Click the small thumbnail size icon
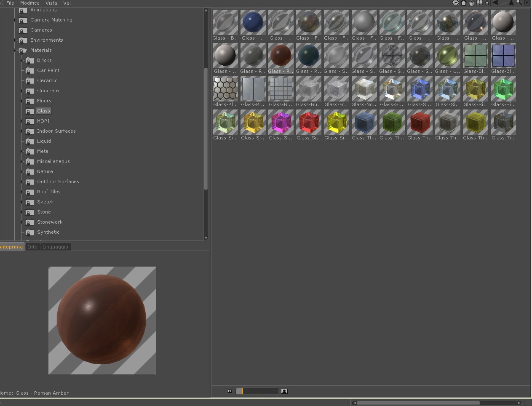This screenshot has width=532, height=406. [230, 391]
